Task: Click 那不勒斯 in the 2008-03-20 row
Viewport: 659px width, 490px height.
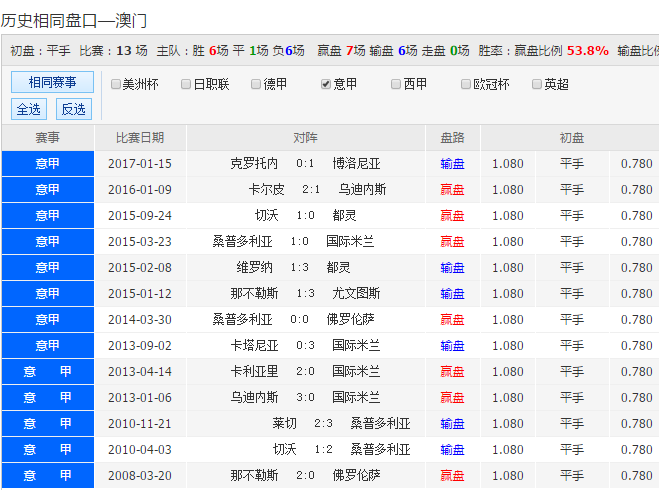Action: (254, 476)
